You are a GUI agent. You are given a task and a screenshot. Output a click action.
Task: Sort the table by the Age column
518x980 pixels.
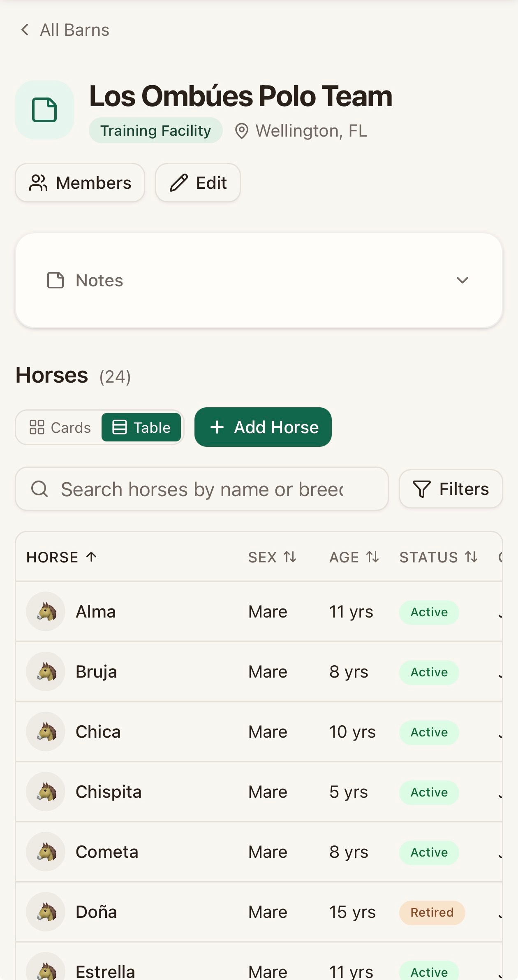point(354,557)
